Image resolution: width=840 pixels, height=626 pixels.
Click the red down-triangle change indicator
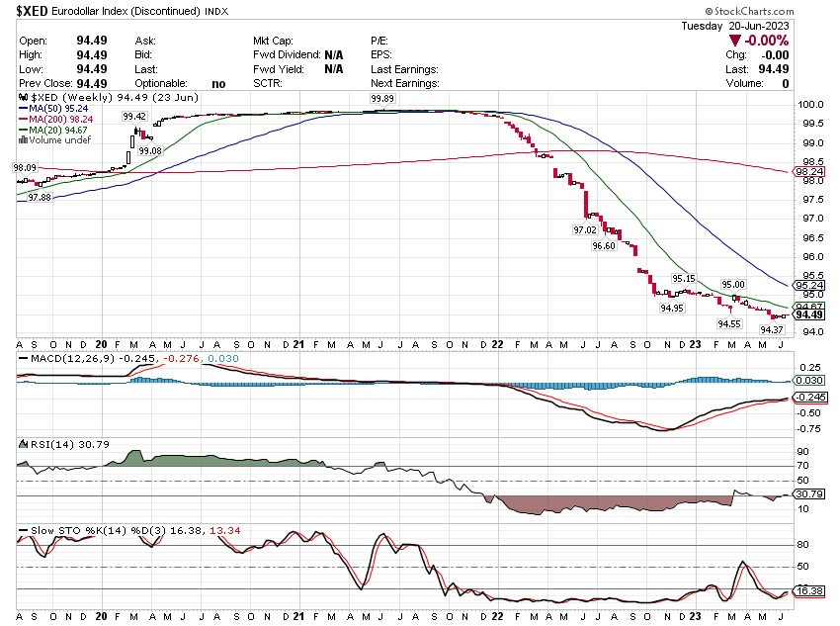(x=735, y=41)
